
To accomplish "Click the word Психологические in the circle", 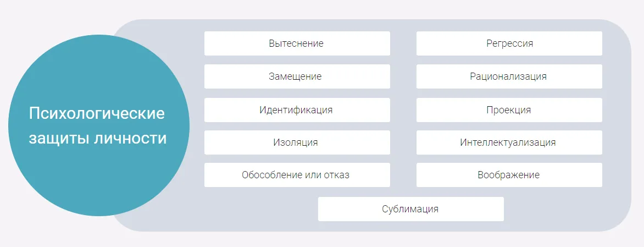I will coord(97,114).
